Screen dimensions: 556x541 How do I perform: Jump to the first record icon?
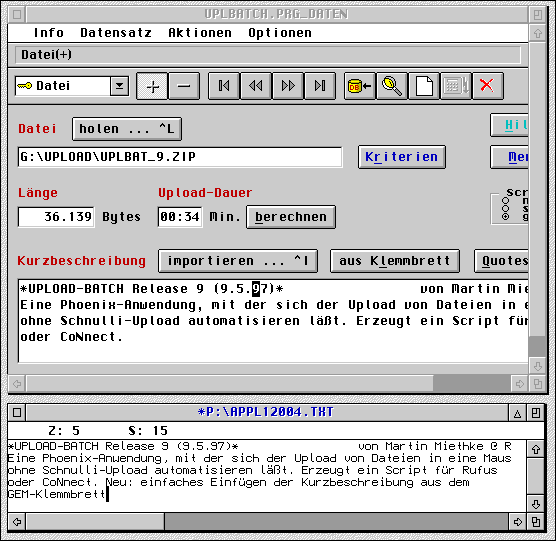point(224,86)
